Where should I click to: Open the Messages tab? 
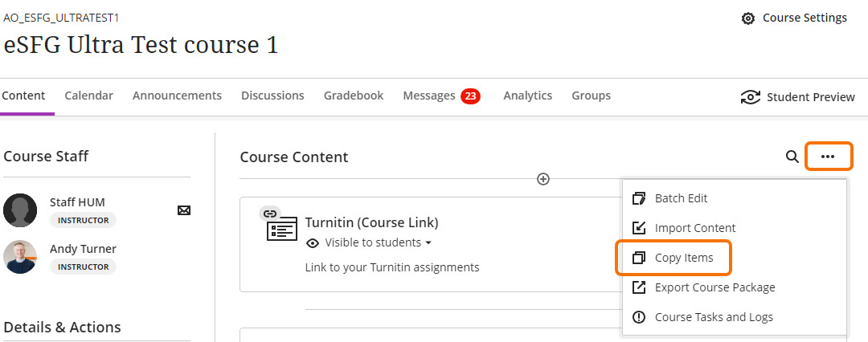point(429,96)
